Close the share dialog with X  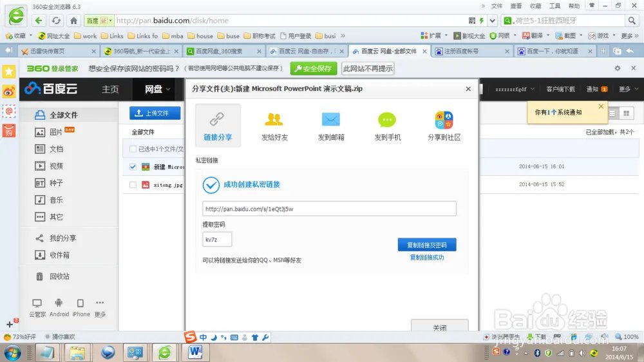pyautogui.click(x=468, y=89)
